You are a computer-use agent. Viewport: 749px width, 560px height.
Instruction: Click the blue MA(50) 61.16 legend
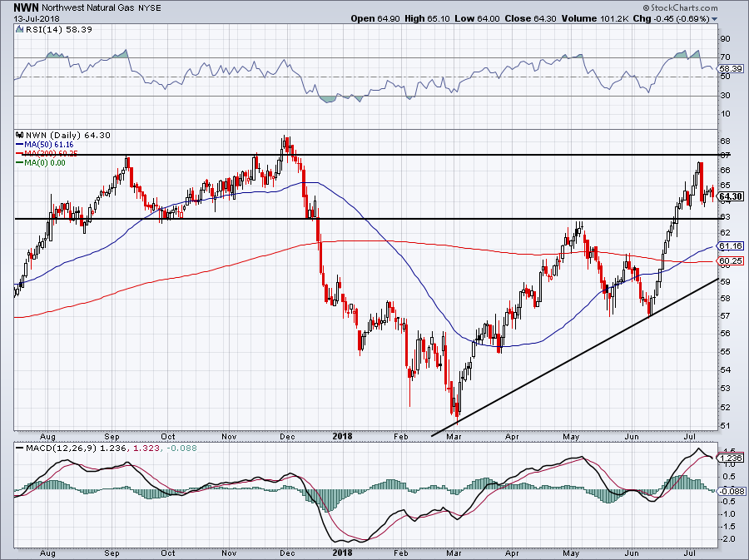(44, 144)
